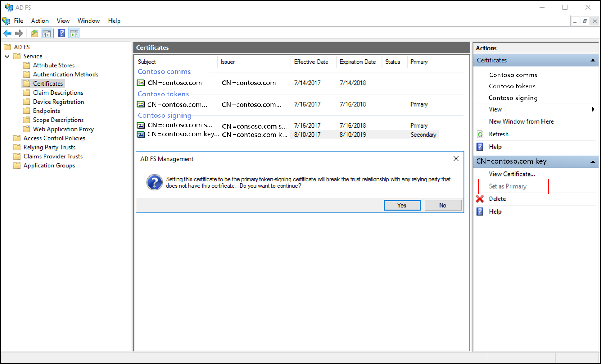Viewport: 601px width, 364px height.
Task: Open the Help menu
Action: (x=114, y=21)
